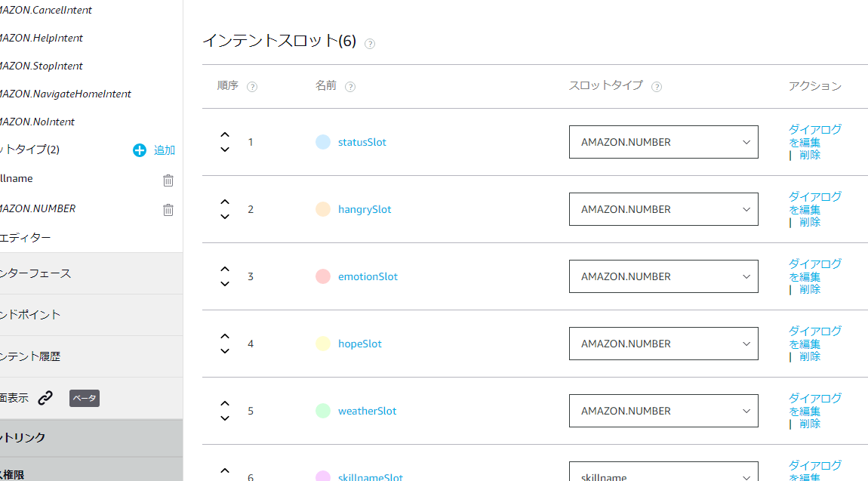Delete the skillname slot type via trash icon
Screen dimensions: 868x481
click(168, 180)
